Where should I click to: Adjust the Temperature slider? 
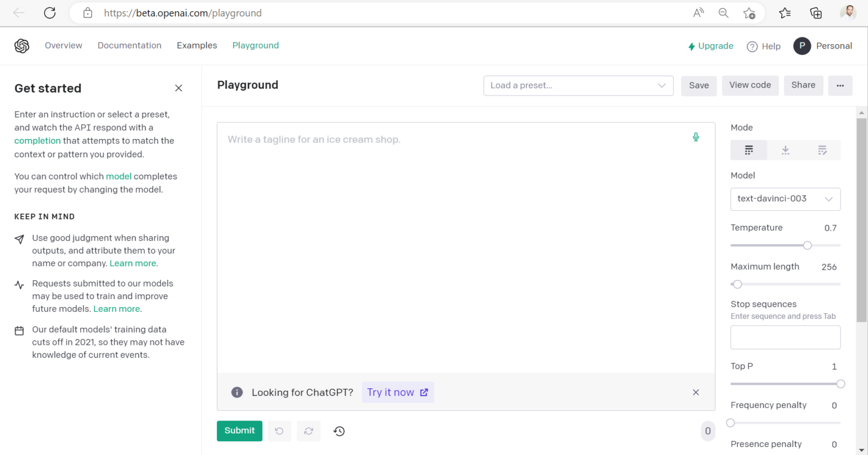click(x=807, y=245)
